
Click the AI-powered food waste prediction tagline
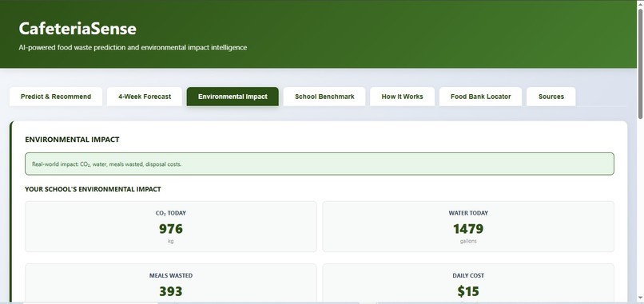click(133, 48)
